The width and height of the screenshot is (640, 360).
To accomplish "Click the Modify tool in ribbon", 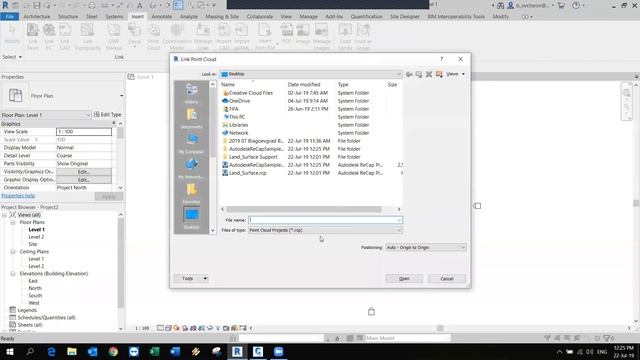I will pyautogui.click(x=12, y=33).
